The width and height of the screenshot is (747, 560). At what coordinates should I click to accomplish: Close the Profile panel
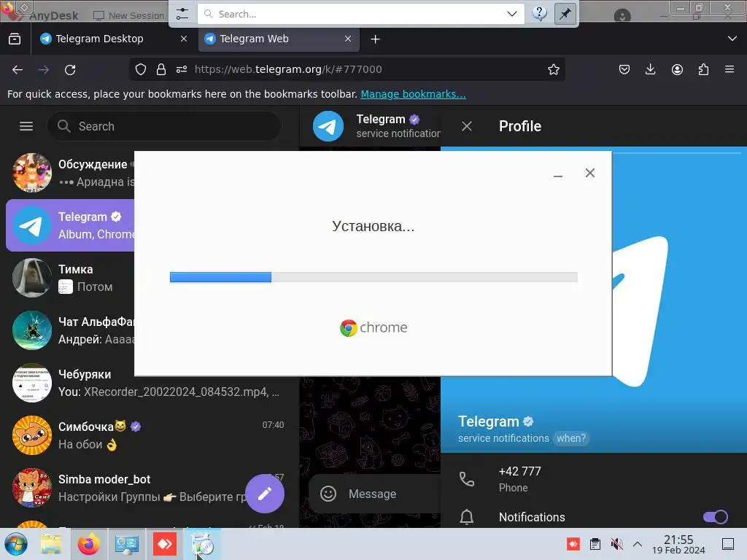(x=467, y=126)
